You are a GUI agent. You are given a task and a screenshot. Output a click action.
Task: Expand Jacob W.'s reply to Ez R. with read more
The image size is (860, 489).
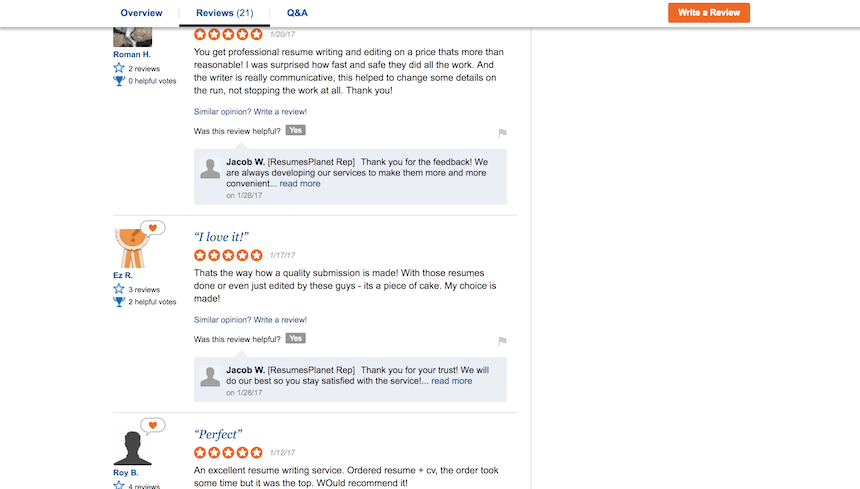451,381
